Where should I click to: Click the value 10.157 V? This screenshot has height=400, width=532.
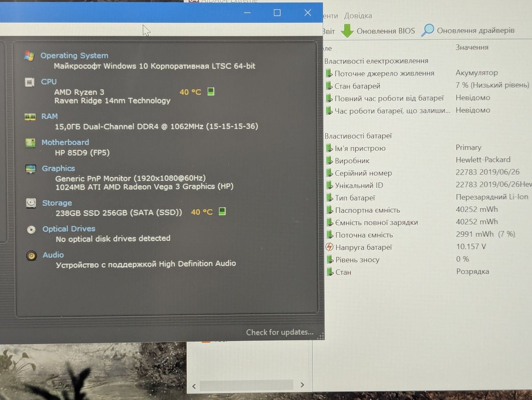pos(471,247)
